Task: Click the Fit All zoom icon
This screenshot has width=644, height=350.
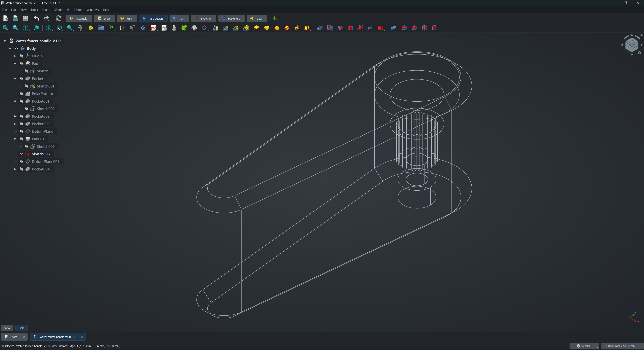Action: (x=5, y=28)
